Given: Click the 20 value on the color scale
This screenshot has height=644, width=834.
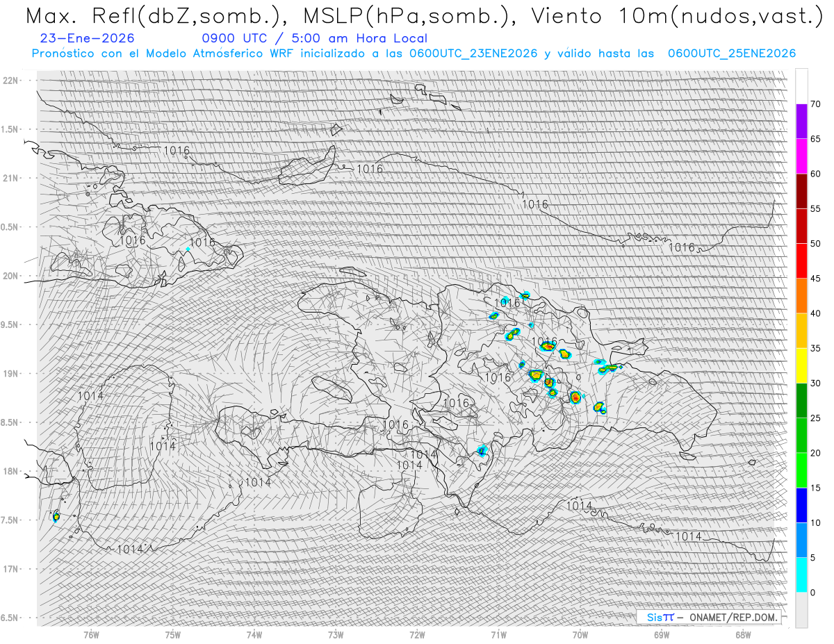Looking at the screenshot, I should pyautogui.click(x=815, y=453).
